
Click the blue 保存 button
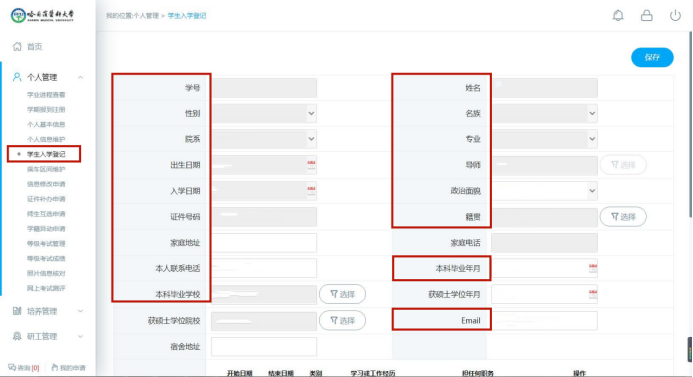(x=652, y=57)
